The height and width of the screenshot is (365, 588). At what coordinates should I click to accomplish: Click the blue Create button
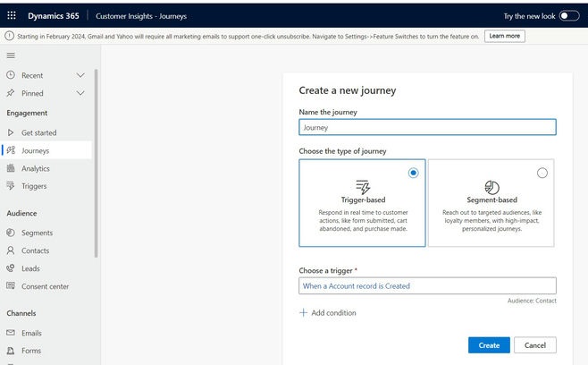(x=489, y=345)
